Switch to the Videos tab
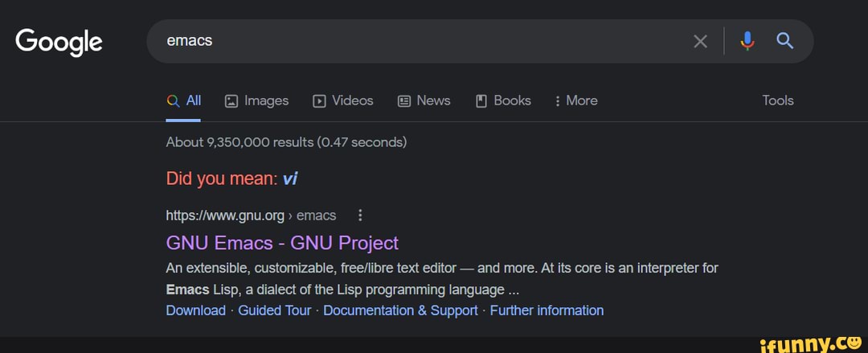This screenshot has height=353, width=868. tap(343, 101)
